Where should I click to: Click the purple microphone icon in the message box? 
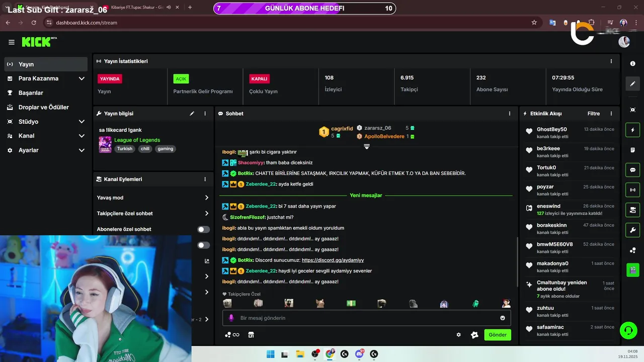click(231, 318)
